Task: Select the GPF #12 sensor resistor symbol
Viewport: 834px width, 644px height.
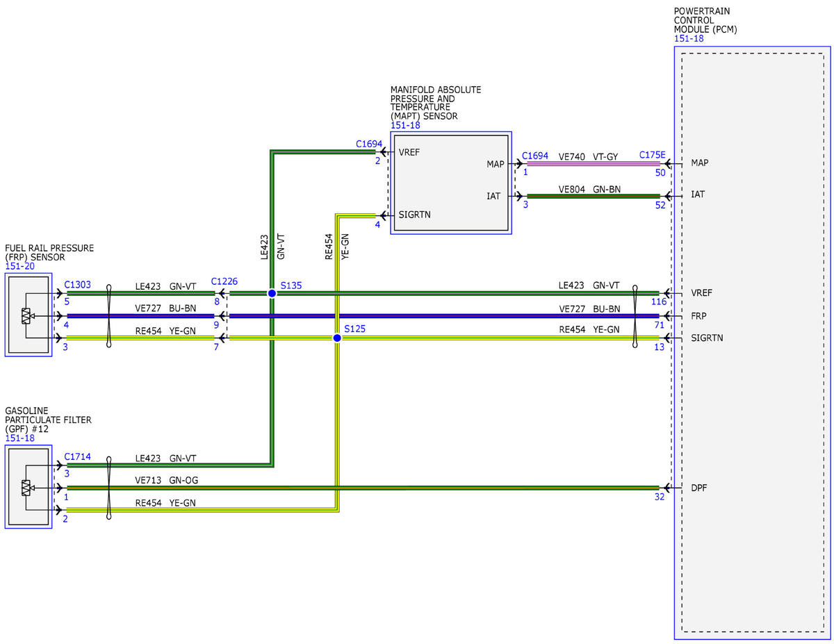Action: click(x=26, y=488)
